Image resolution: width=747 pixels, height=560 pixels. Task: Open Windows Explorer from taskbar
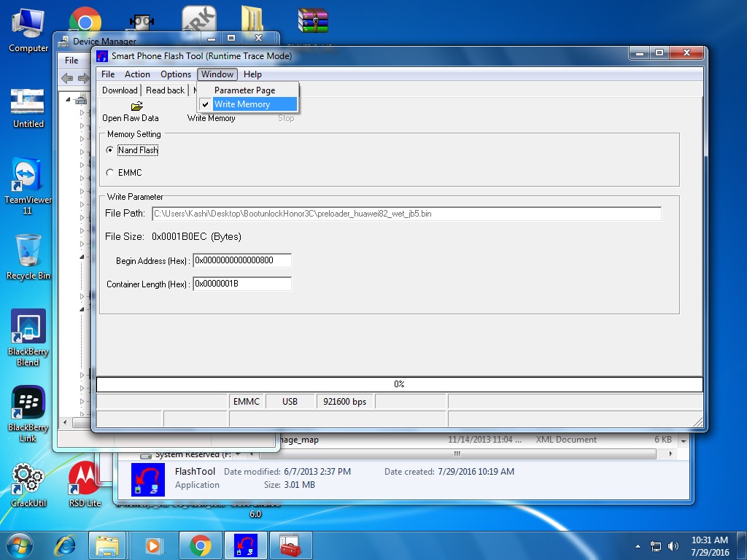tap(107, 545)
